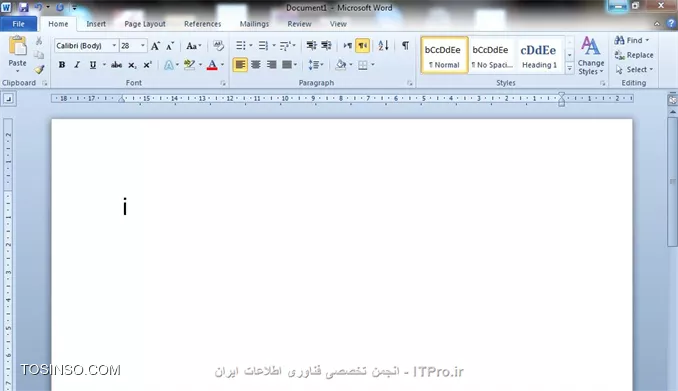This screenshot has width=678, height=391.
Task: Expand underline style dropdown arrow
Action: point(104,65)
